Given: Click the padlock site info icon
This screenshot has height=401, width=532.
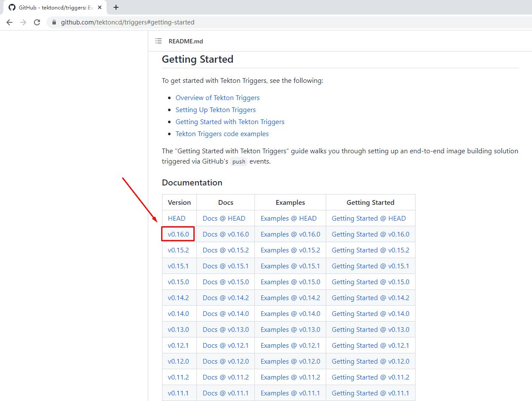Looking at the screenshot, I should click(x=54, y=22).
